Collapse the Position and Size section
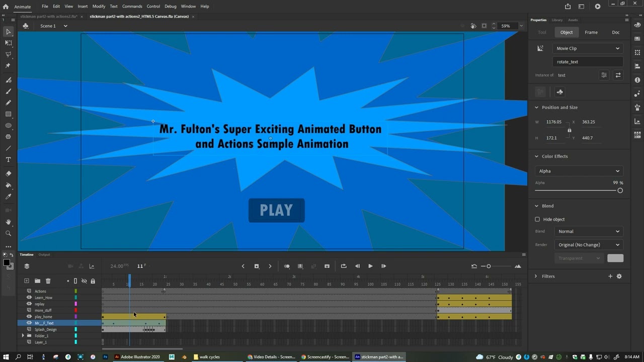Viewport: 644px width, 362px height. coord(536,107)
